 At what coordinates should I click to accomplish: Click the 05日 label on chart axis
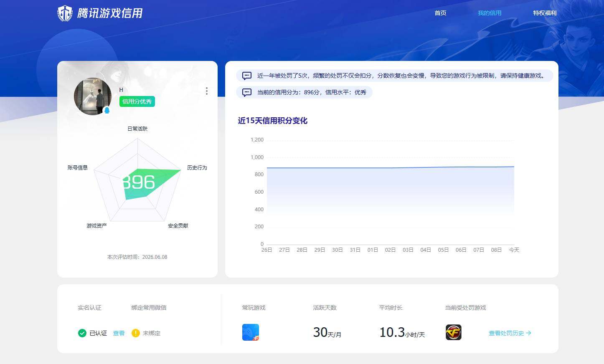(443, 250)
